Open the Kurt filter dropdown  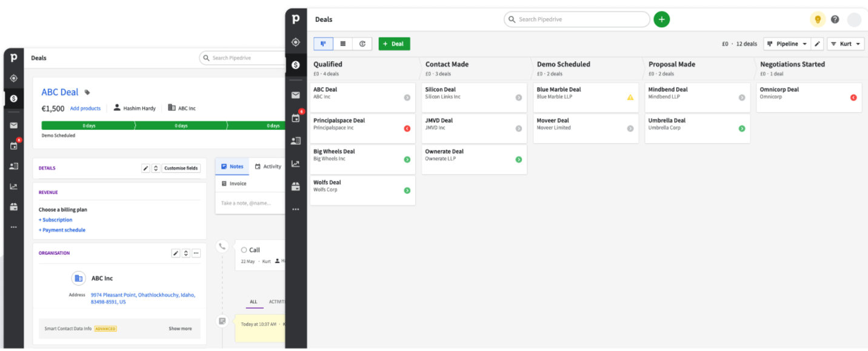pyautogui.click(x=846, y=43)
